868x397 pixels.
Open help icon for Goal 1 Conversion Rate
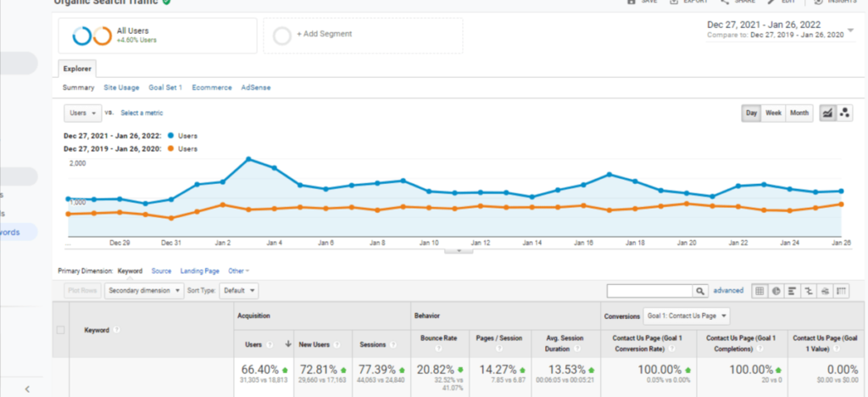coord(672,349)
